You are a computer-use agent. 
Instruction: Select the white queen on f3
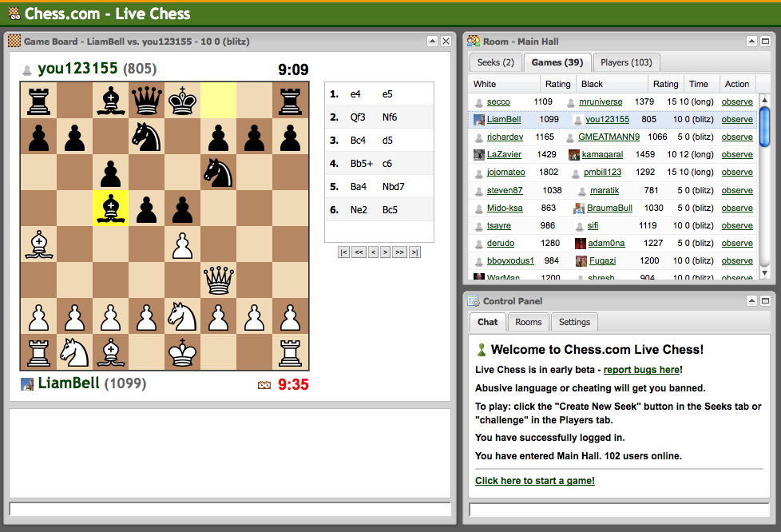tap(218, 280)
